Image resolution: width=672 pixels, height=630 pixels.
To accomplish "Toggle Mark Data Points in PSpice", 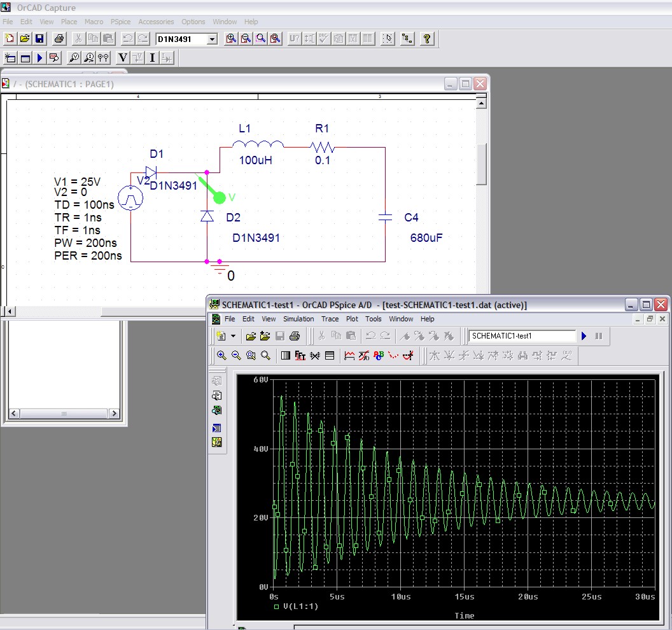I will click(x=393, y=355).
